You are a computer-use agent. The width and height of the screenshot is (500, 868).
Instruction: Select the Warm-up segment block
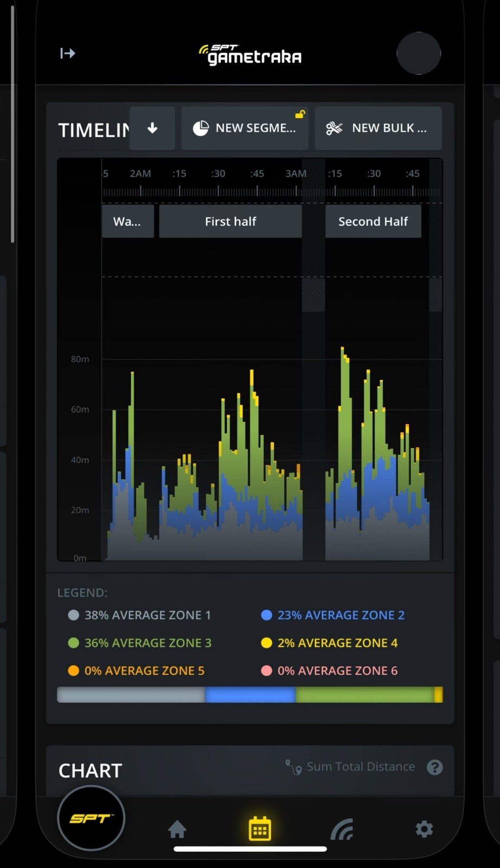[x=127, y=221]
